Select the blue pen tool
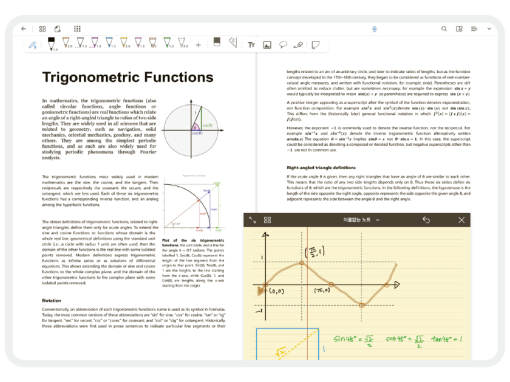Image resolution: width=510 pixels, height=382 pixels. 110,43
